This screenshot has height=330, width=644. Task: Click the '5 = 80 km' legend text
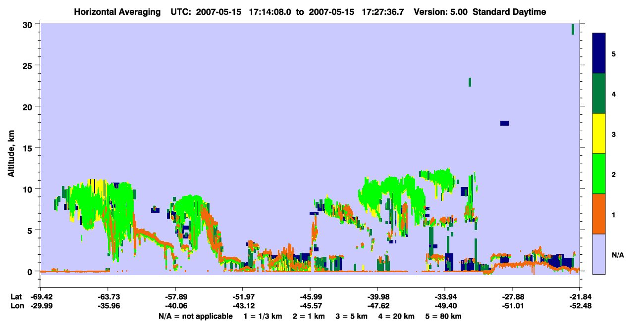[x=444, y=316]
